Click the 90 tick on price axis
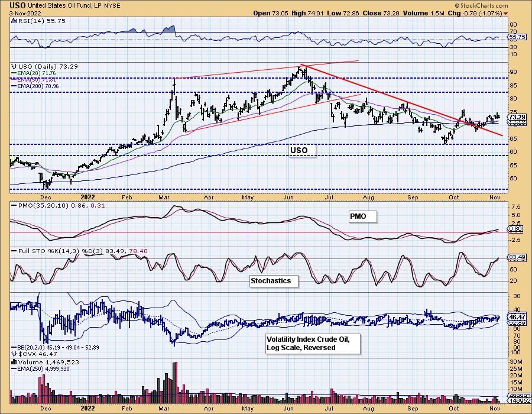Image resolution: width=532 pixels, height=414 pixels. coord(513,72)
